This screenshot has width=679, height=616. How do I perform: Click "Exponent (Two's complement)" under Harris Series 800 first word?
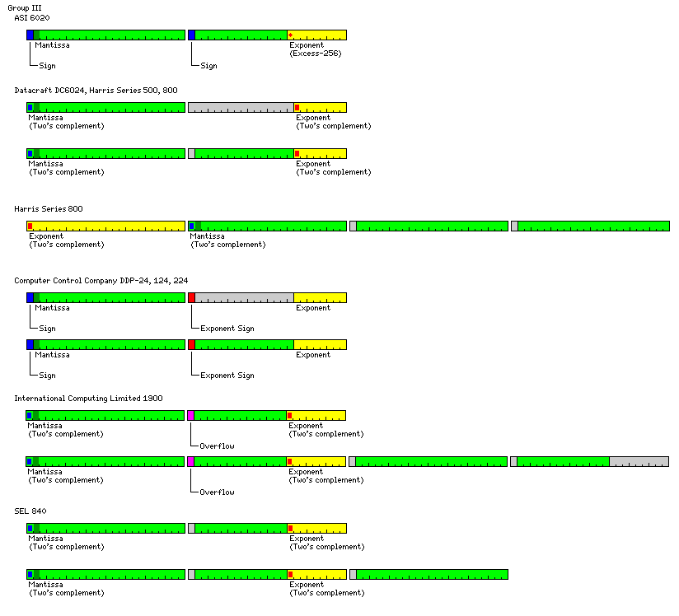[x=67, y=240]
